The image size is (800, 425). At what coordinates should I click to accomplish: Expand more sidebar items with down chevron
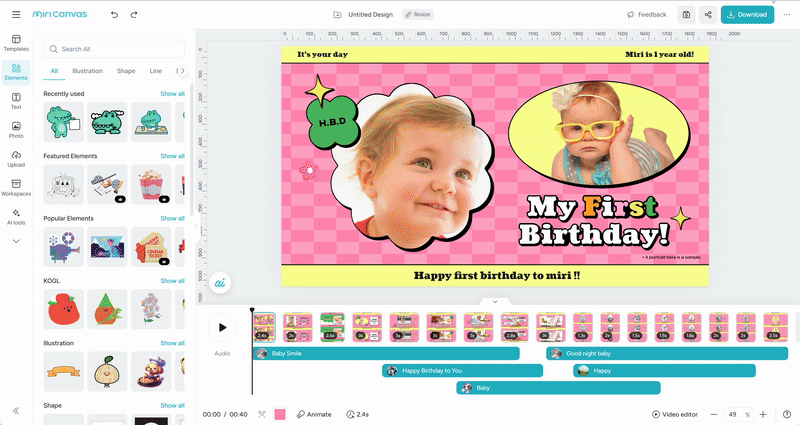(16, 240)
